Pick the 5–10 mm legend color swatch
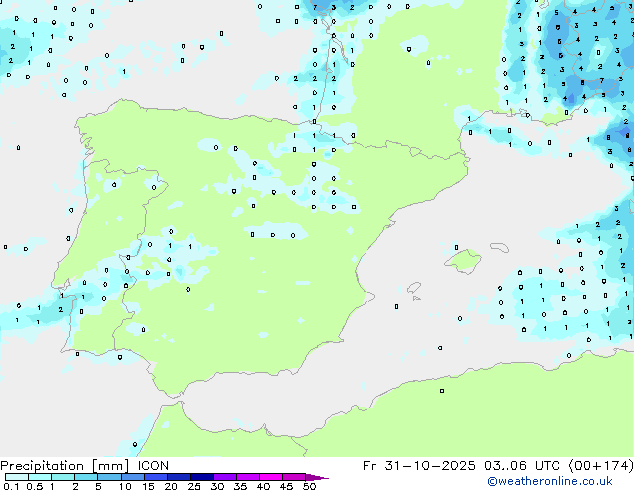The image size is (634, 490). click(109, 477)
